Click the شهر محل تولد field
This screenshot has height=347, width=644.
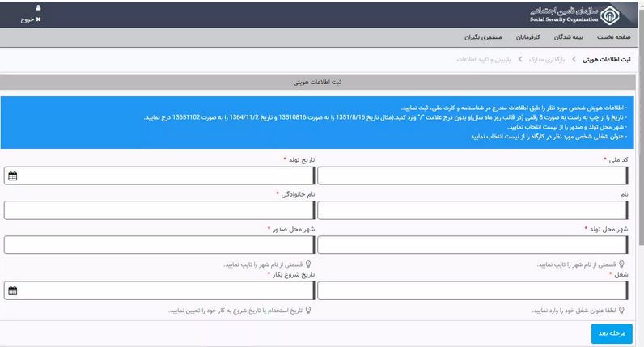pyautogui.click(x=472, y=245)
